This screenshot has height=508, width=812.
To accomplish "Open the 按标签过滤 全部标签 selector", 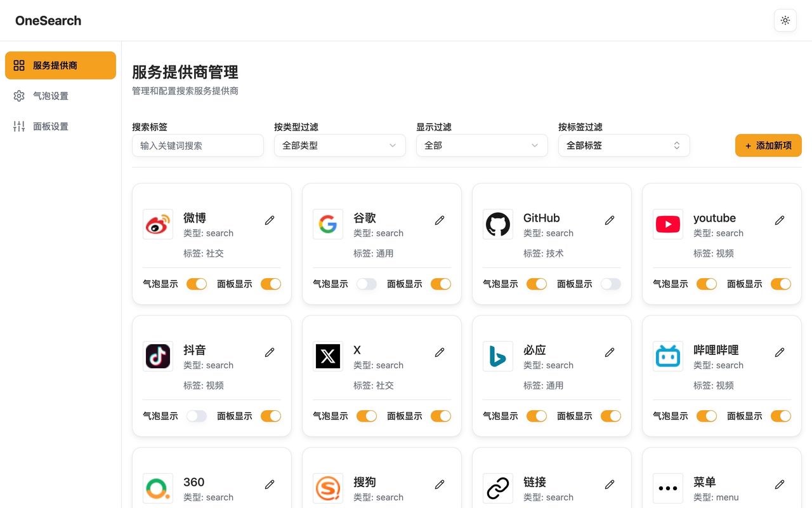I will [x=624, y=145].
